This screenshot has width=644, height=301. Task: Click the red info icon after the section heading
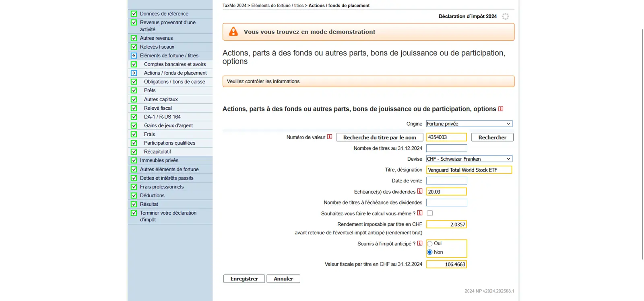point(501,109)
